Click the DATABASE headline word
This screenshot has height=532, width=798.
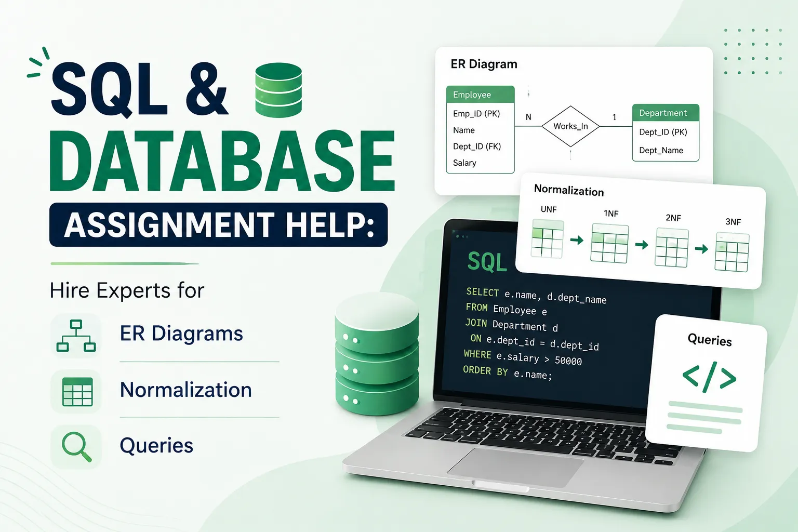point(222,162)
